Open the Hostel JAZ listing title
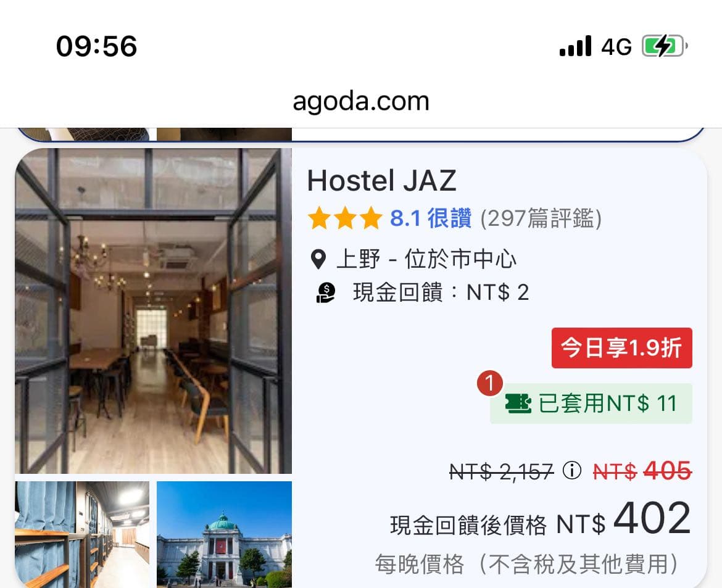 coord(382,181)
